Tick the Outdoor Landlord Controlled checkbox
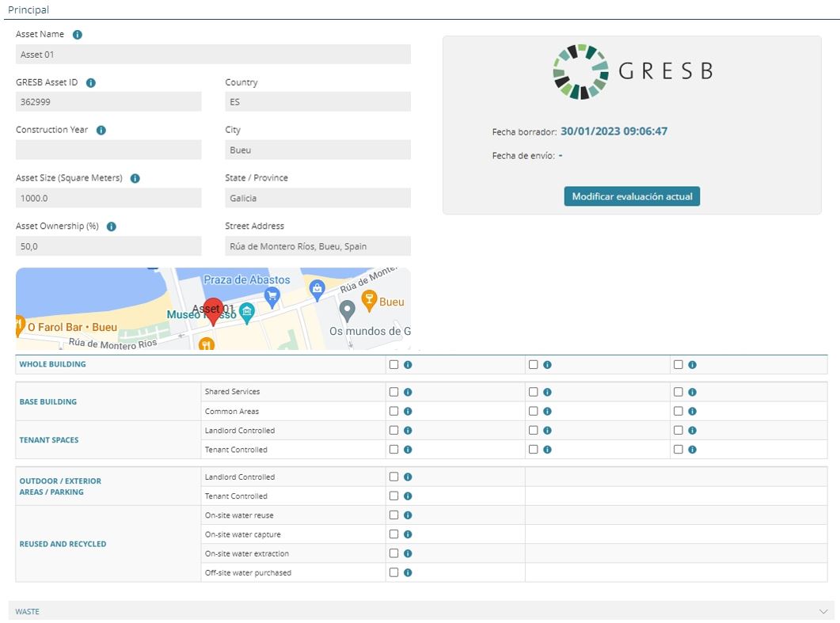Image resolution: width=840 pixels, height=623 pixels. (x=393, y=477)
